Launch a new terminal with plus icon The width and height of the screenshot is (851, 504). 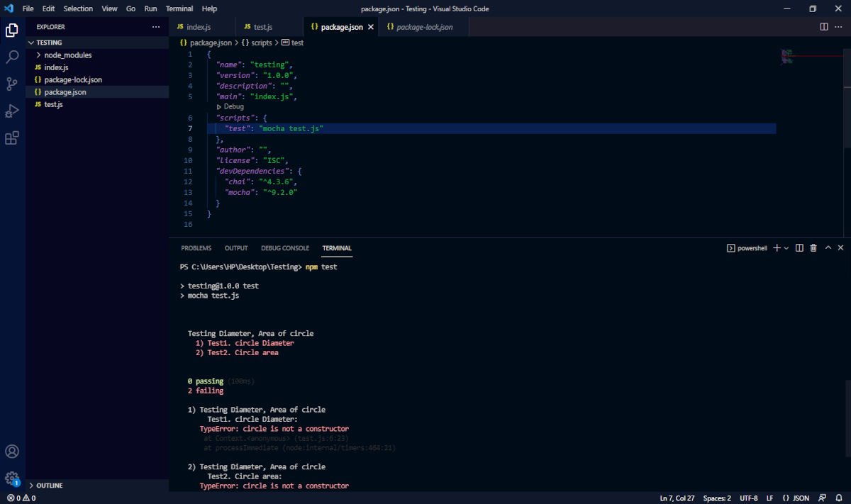tap(775, 247)
